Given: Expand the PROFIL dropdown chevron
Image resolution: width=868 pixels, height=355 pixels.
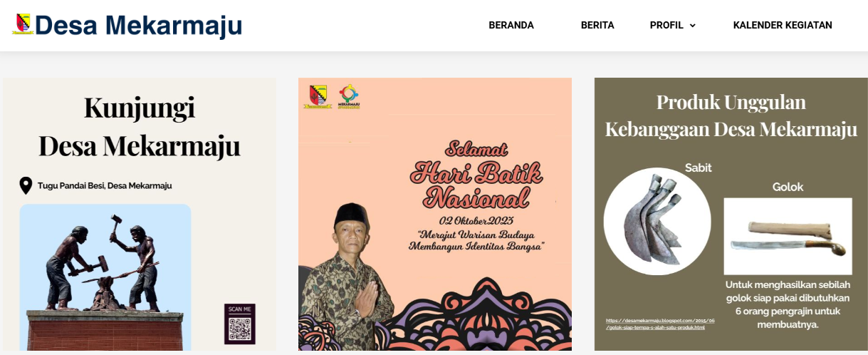Looking at the screenshot, I should (x=693, y=26).
